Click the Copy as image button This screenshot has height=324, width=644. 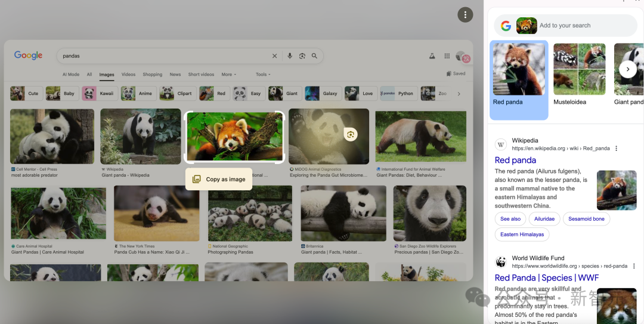click(x=218, y=179)
